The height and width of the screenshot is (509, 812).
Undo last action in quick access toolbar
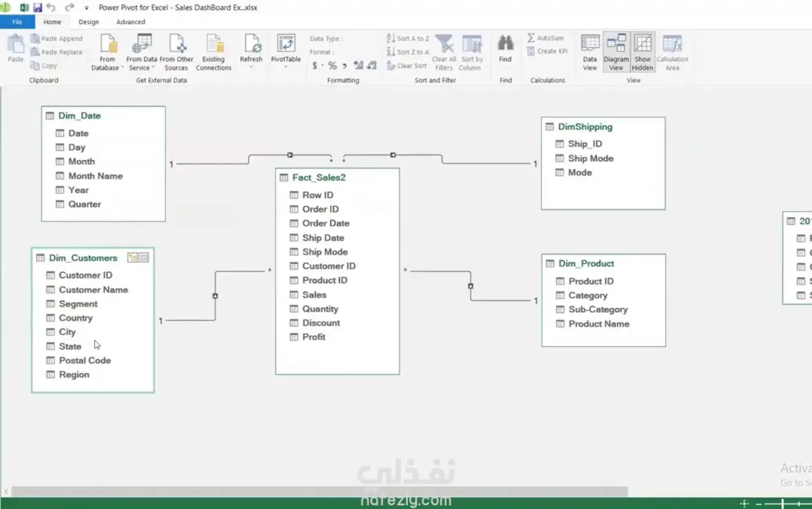(51, 8)
